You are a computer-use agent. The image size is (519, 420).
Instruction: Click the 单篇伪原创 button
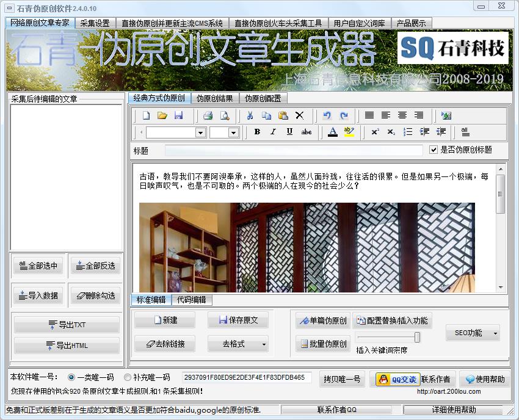pos(321,320)
